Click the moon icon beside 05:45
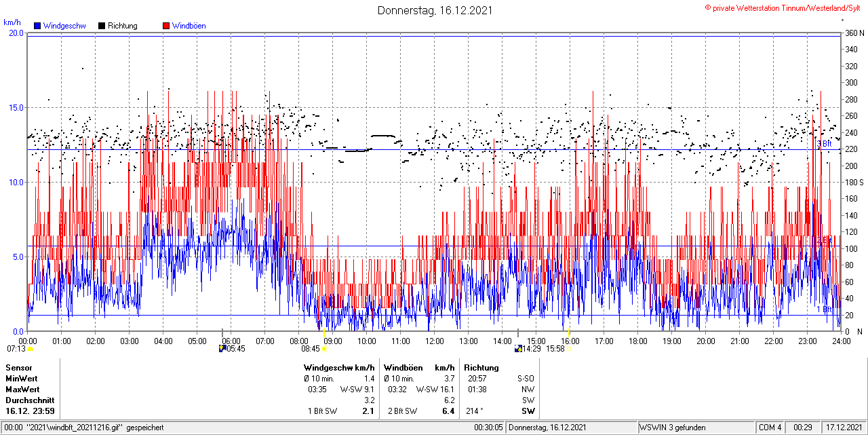 [222, 349]
